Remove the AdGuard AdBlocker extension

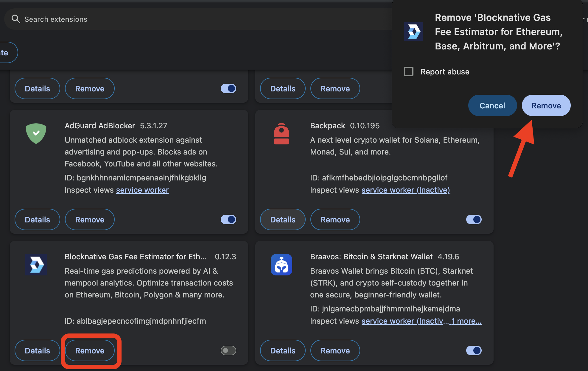90,219
